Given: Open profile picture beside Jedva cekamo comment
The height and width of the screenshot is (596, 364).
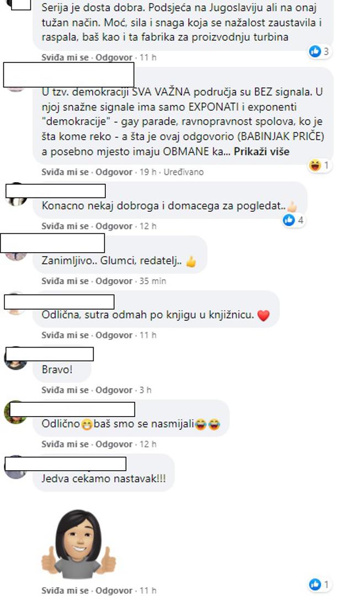Looking at the screenshot, I should click(15, 467).
